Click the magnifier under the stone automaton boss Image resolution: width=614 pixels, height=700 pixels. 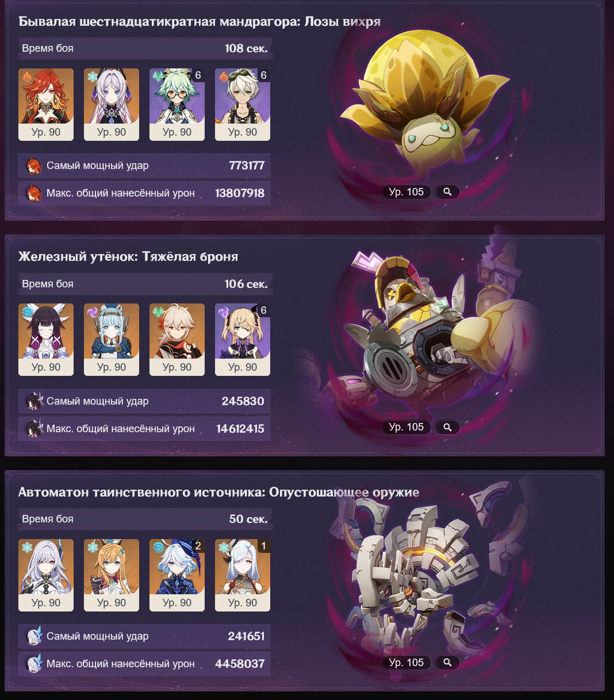pyautogui.click(x=447, y=663)
